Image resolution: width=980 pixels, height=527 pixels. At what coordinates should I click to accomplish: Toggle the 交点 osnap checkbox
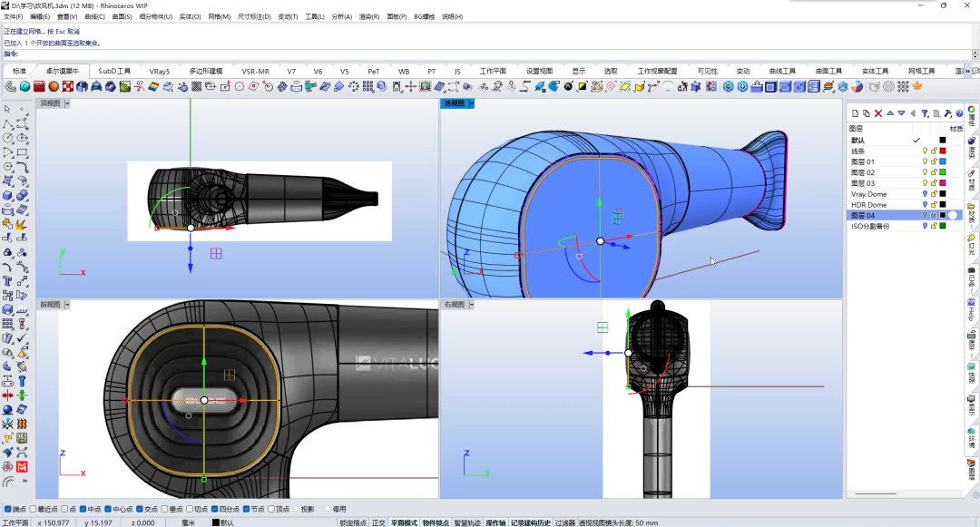140,509
